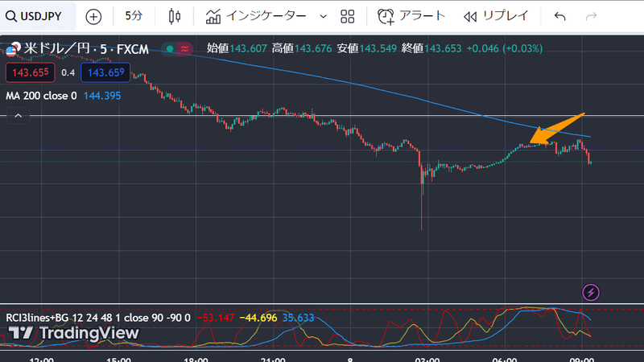The height and width of the screenshot is (362, 644).
Task: Open インジケーター indicators dialog
Action: pyautogui.click(x=256, y=16)
